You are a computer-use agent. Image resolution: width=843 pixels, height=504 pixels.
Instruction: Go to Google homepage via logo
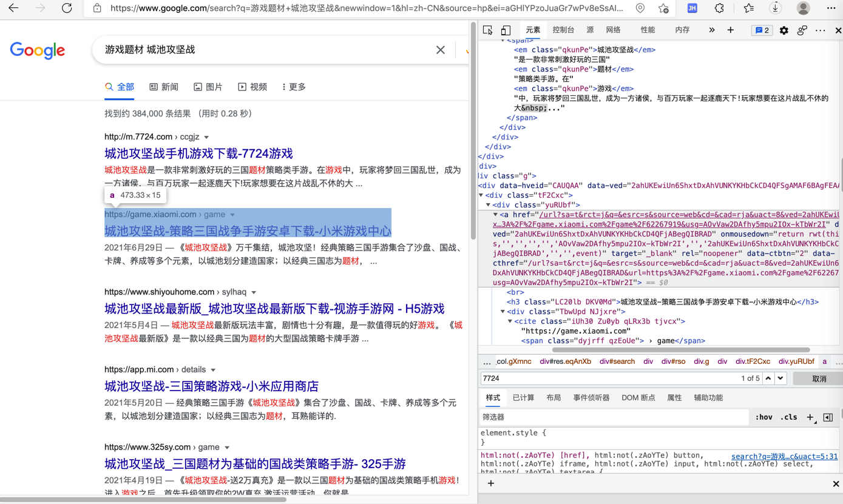click(x=38, y=50)
